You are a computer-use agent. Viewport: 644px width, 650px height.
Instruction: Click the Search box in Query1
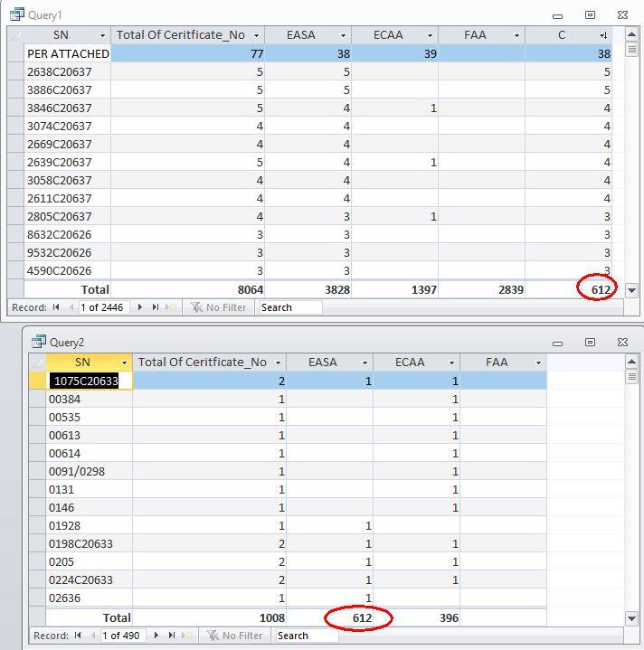[x=289, y=307]
